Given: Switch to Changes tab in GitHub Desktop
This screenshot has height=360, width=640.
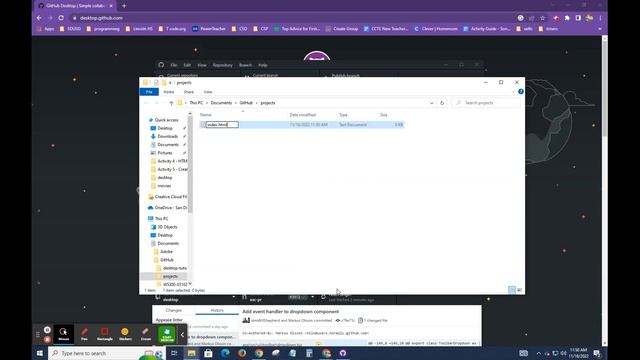Looking at the screenshot, I should 174,310.
